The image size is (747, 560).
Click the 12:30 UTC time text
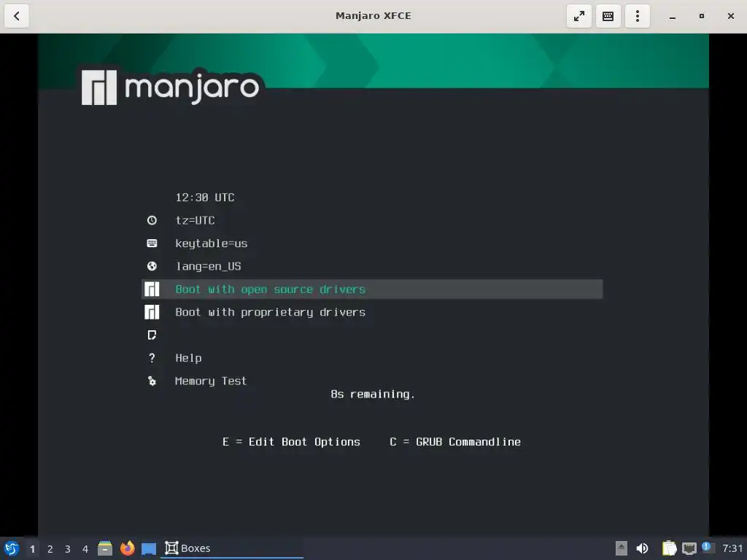pyautogui.click(x=205, y=198)
